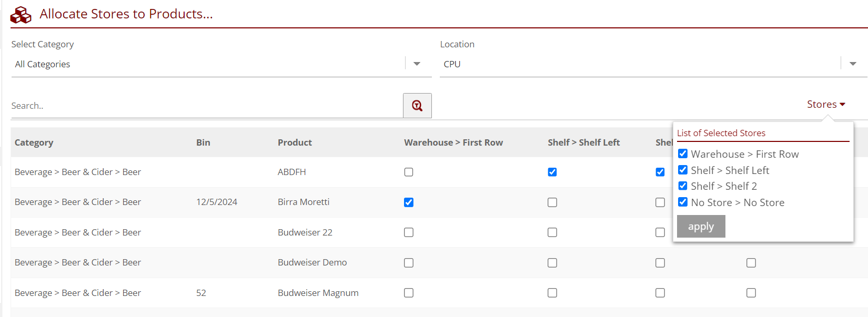Image resolution: width=868 pixels, height=317 pixels.
Task: Collapse the Stores dropdown menu
Action: (x=825, y=105)
